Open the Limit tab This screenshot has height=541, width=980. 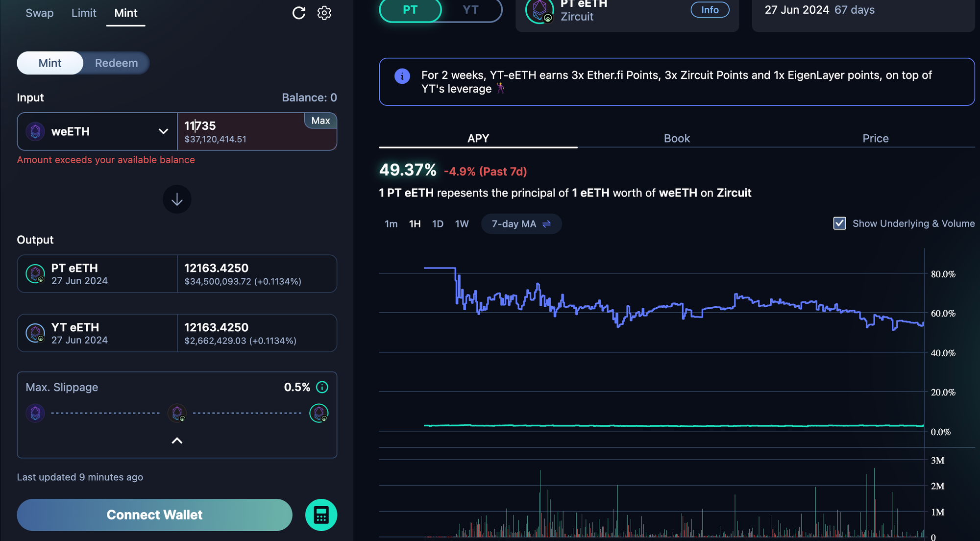point(84,13)
